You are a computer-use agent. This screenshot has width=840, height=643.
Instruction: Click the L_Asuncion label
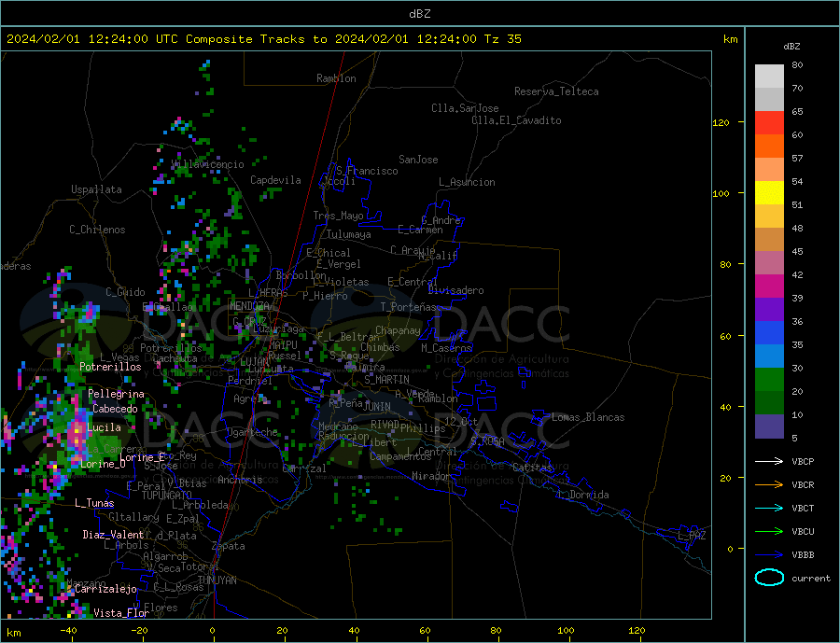click(468, 182)
